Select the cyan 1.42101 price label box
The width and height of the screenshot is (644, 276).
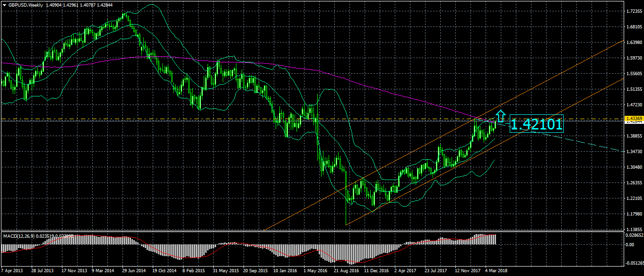click(x=537, y=124)
